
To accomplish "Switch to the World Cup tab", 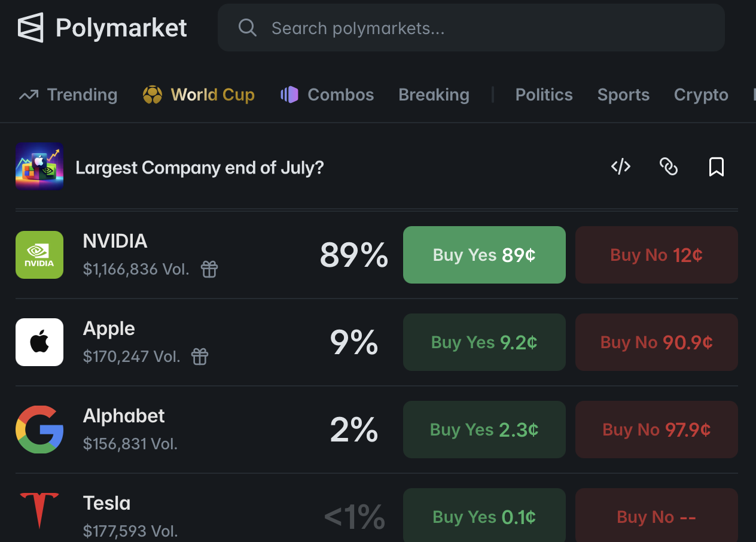I will pos(199,95).
